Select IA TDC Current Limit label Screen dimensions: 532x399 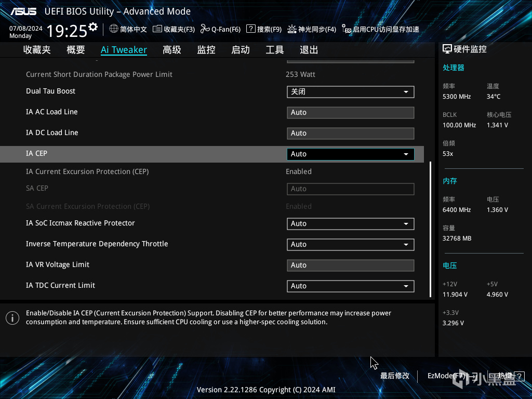click(60, 285)
